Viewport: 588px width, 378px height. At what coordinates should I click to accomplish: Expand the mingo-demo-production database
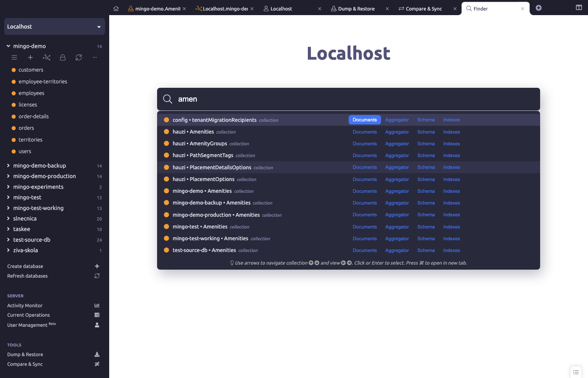(x=8, y=176)
